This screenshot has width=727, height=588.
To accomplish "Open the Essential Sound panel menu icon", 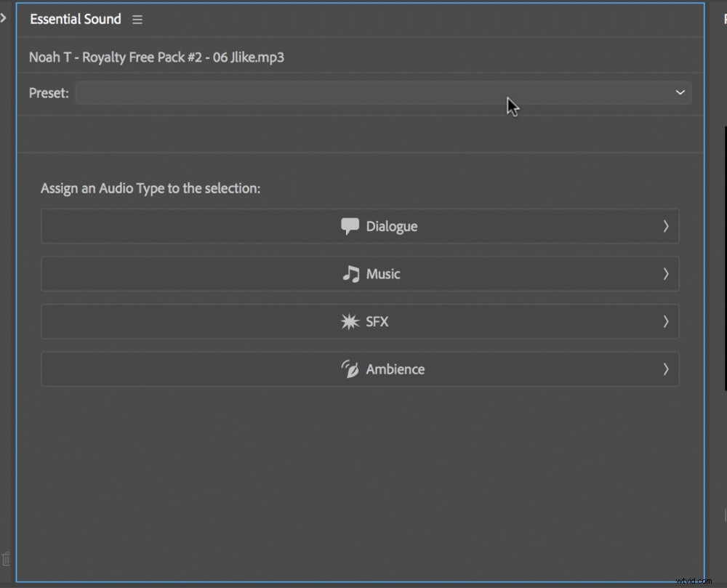I will (137, 20).
